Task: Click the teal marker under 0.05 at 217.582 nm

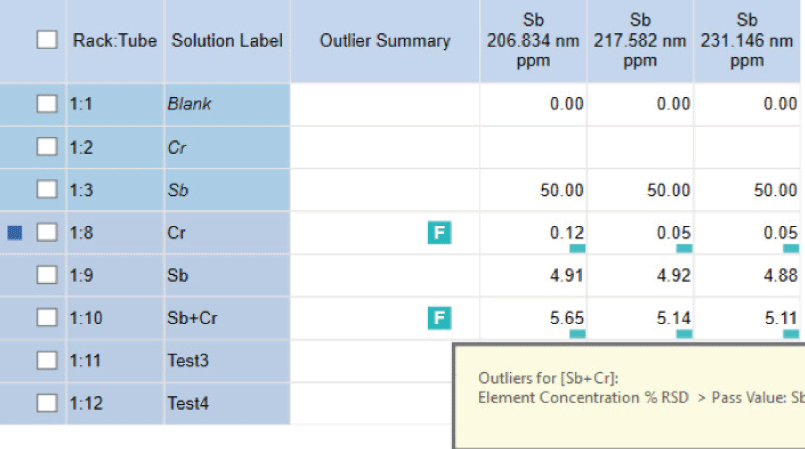Action: (x=684, y=248)
